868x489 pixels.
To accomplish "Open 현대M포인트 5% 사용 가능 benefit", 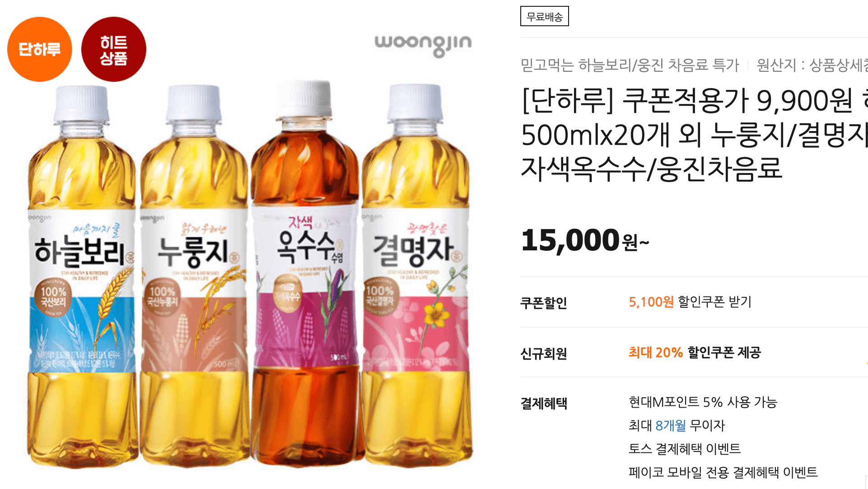I will 703,402.
